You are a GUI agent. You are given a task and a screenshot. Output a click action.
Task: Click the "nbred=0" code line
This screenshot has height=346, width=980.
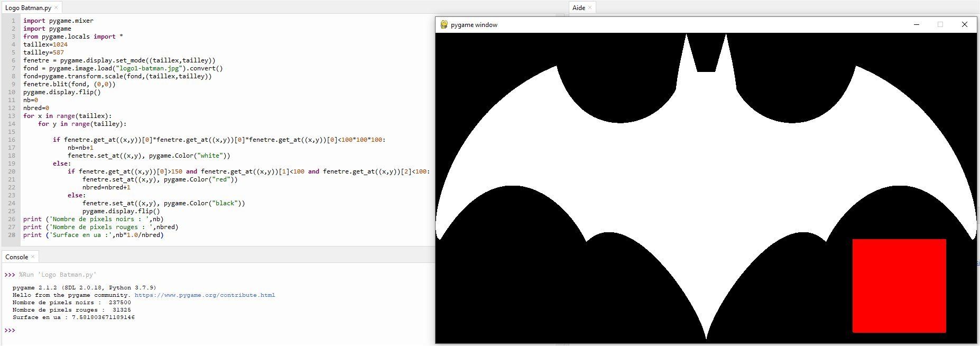pos(36,108)
